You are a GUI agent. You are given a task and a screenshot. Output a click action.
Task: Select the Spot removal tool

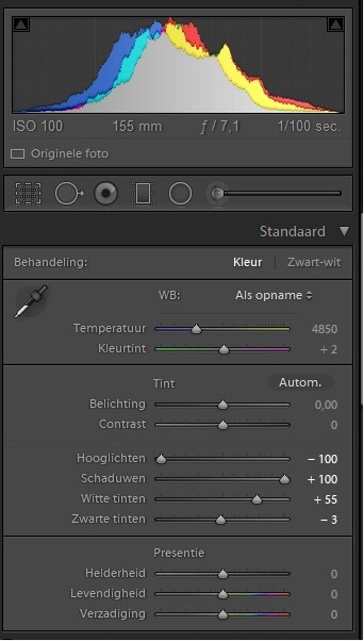[x=69, y=193]
